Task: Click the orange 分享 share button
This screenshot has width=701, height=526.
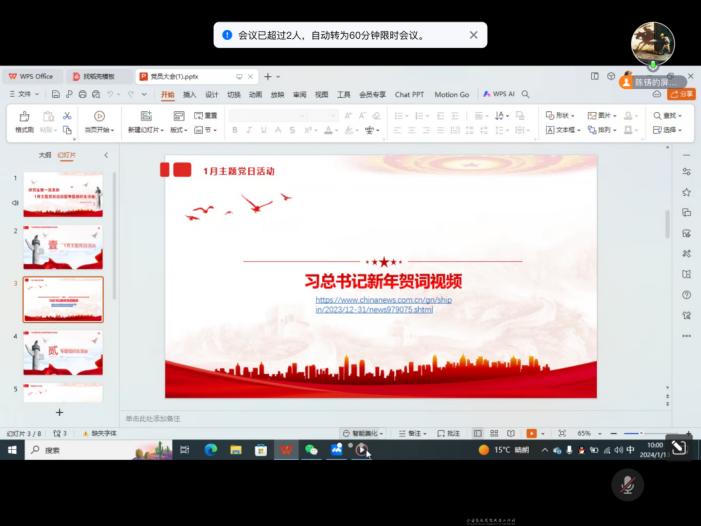Action: tap(682, 94)
